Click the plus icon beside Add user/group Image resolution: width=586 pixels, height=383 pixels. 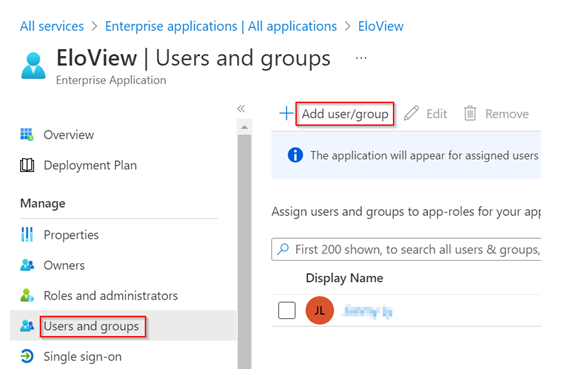click(x=286, y=113)
